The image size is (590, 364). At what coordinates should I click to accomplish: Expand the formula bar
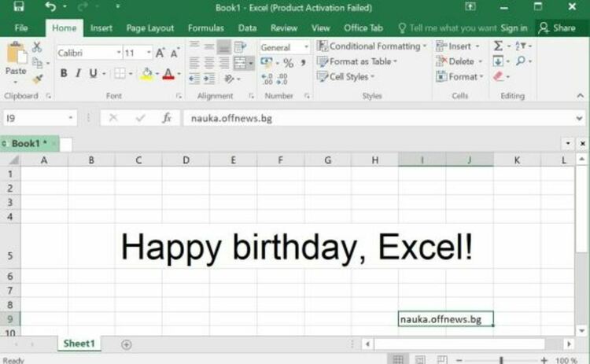580,119
